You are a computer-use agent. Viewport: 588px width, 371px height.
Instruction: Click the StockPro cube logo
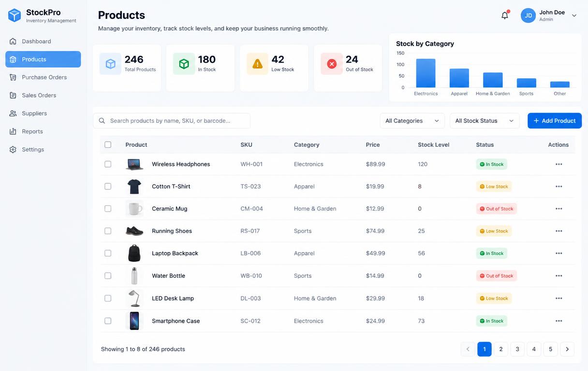pos(15,15)
